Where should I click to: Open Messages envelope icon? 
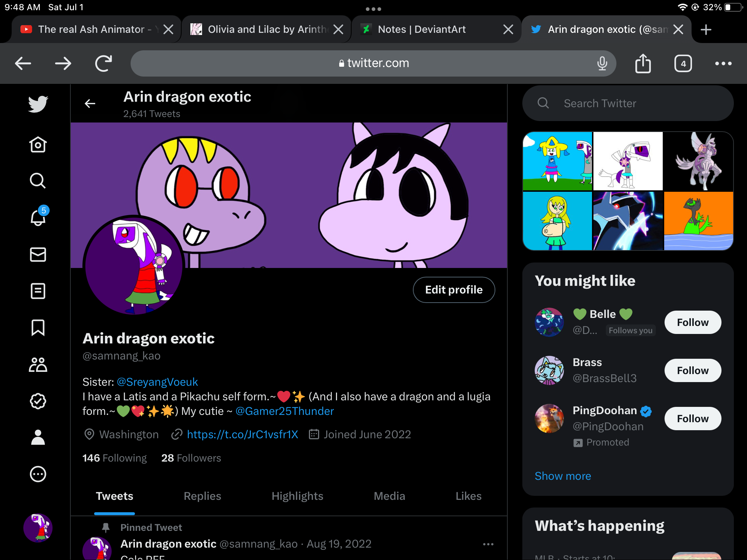point(38,254)
